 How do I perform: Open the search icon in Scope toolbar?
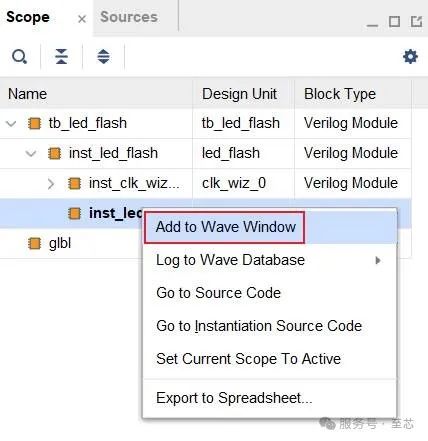click(19, 56)
